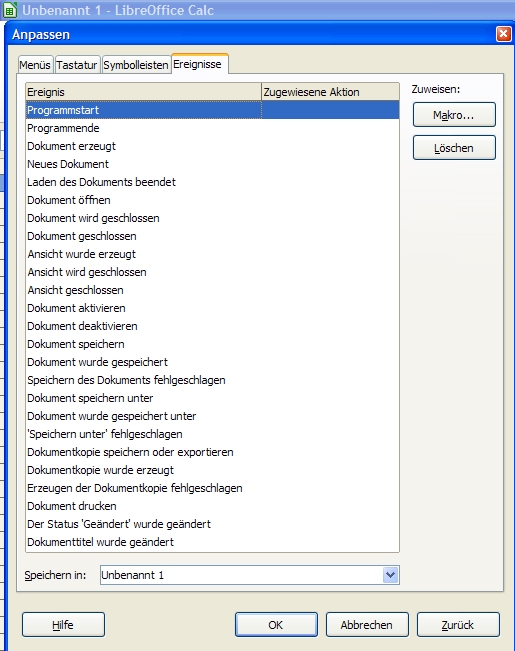Image resolution: width=515 pixels, height=651 pixels.
Task: Click the Zurück button
Action: (458, 624)
